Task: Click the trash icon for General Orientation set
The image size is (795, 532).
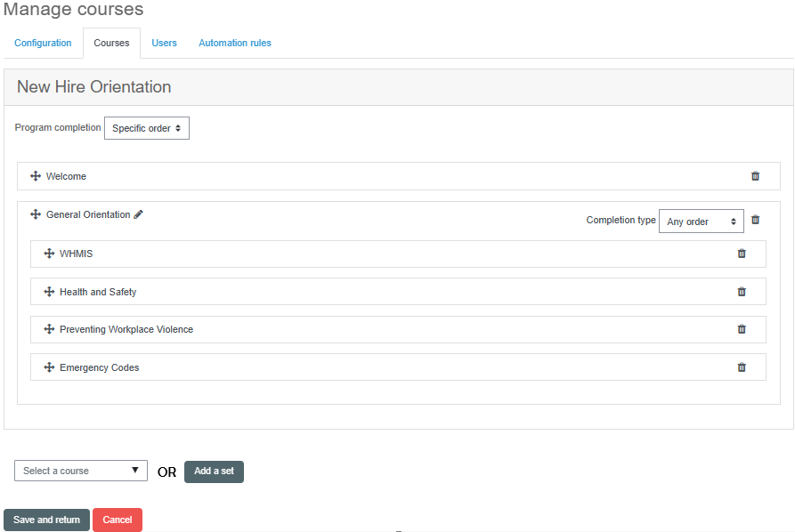Action: 755,220
